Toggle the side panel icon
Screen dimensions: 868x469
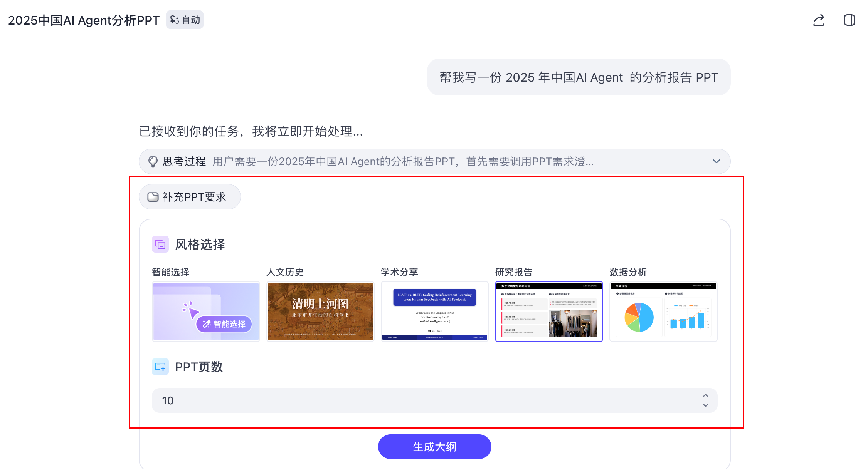point(849,20)
